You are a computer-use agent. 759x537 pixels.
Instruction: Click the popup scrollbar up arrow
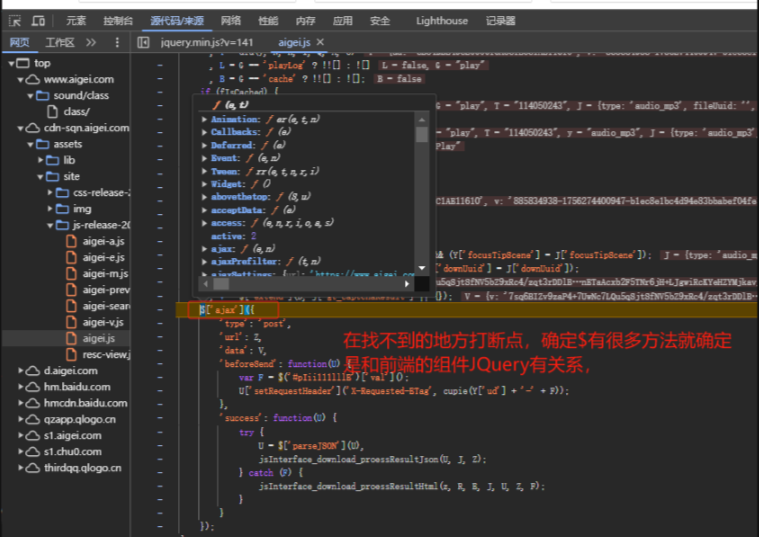422,119
